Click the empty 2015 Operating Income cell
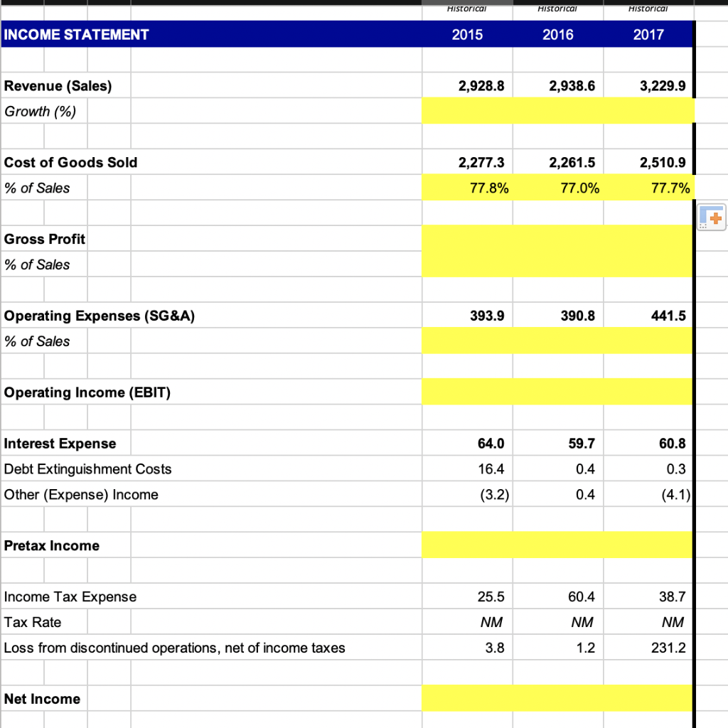Viewport: 728px width, 728px height. (467, 392)
